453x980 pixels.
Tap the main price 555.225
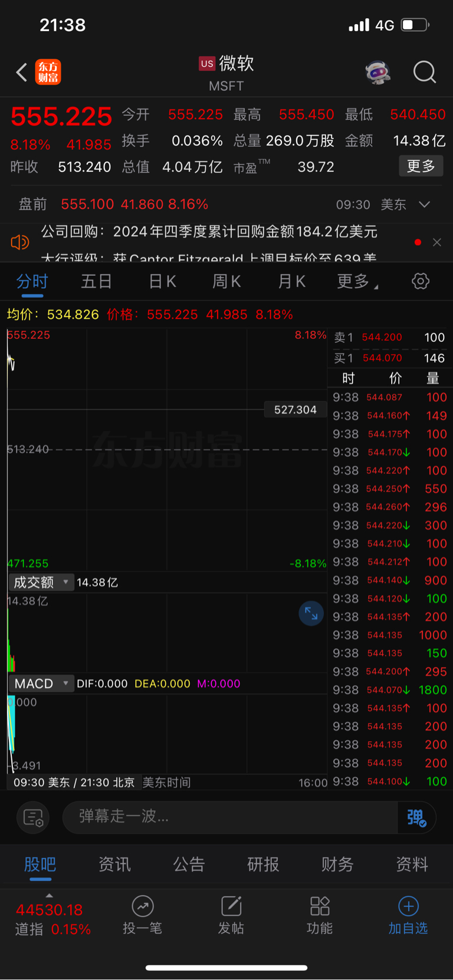pyautogui.click(x=61, y=117)
